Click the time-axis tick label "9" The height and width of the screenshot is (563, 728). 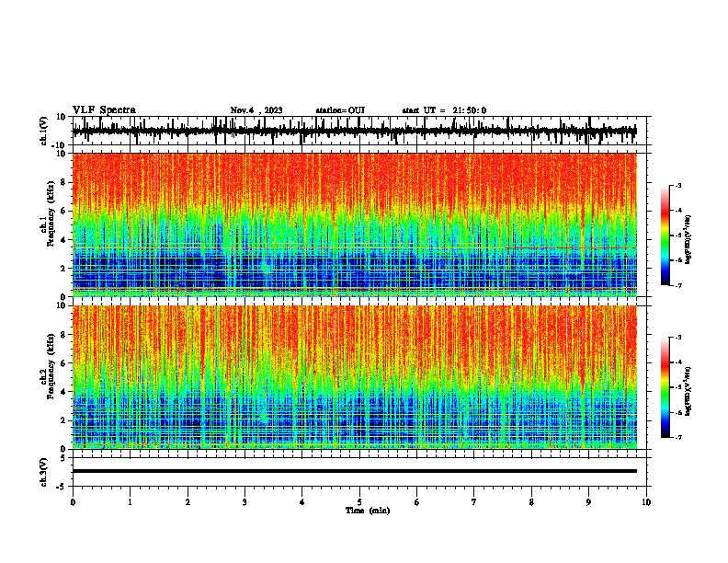(x=588, y=502)
